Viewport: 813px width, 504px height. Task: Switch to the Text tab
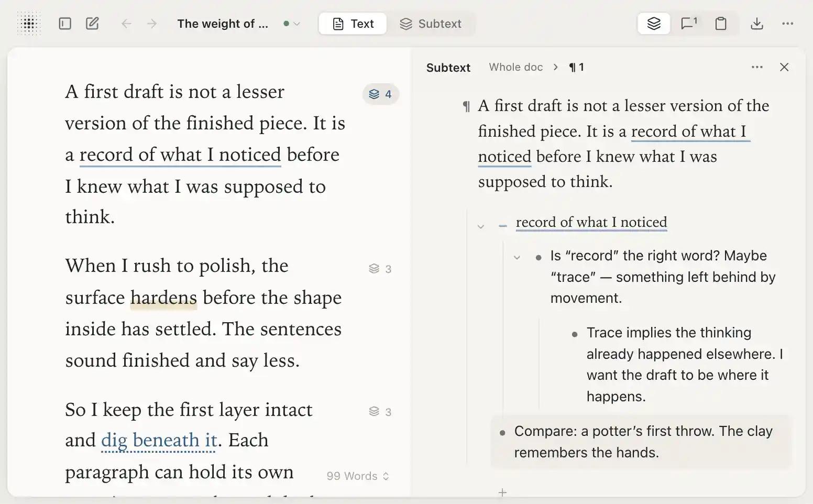(353, 24)
